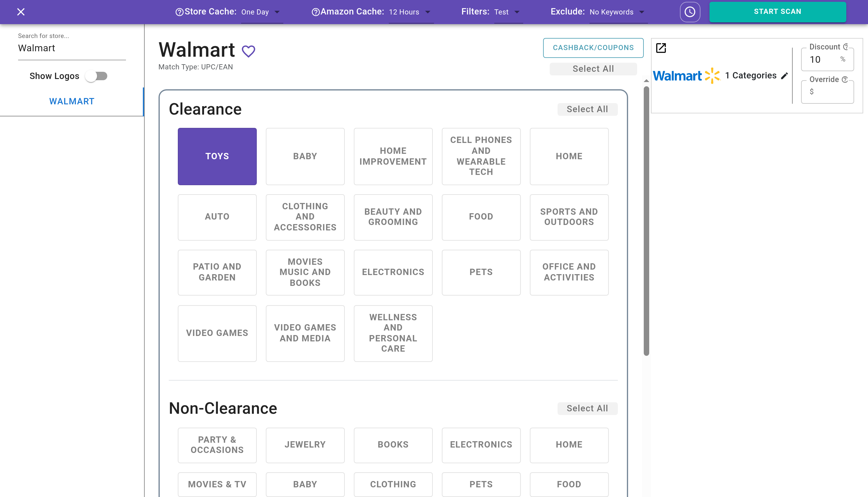This screenshot has height=497, width=868.
Task: Select the VIDEO GAMES AND MEDIA category
Action: coord(305,333)
